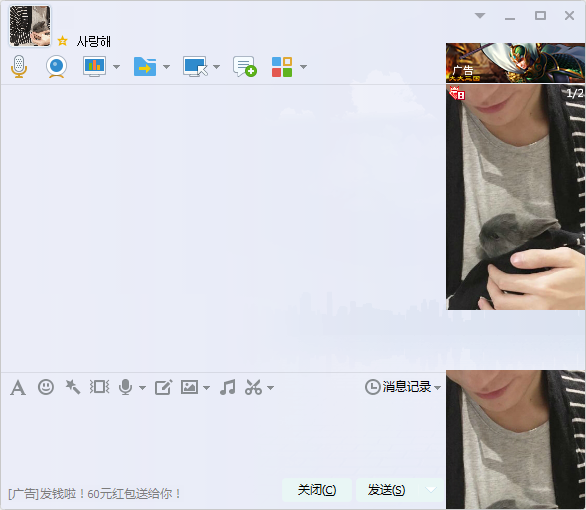The image size is (586, 510).
Task: Open the applications grid icon
Action: (282, 67)
